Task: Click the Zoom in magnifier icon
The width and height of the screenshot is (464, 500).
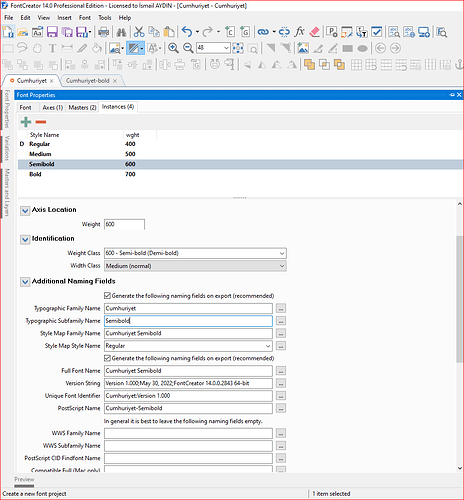Action: 173,48
